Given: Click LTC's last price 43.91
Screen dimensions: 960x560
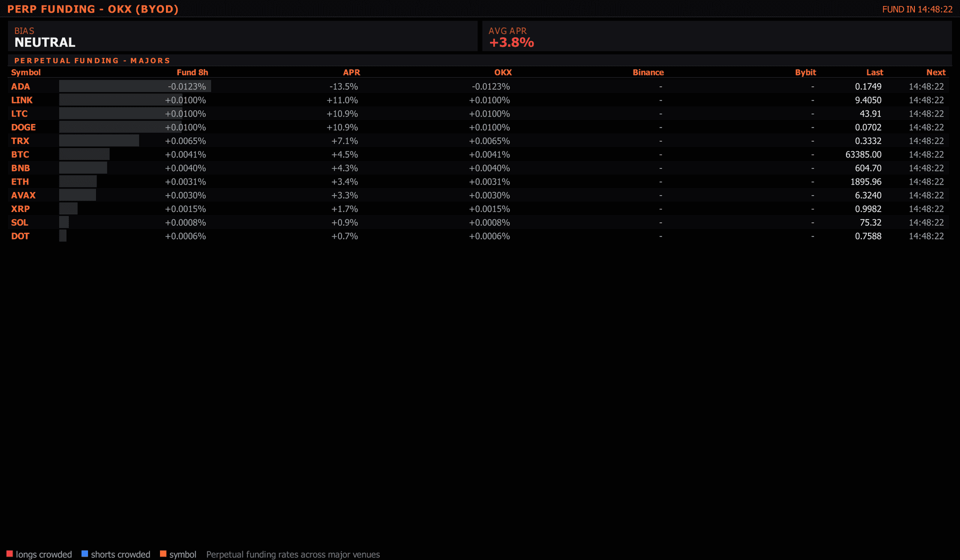Looking at the screenshot, I should pyautogui.click(x=870, y=113).
